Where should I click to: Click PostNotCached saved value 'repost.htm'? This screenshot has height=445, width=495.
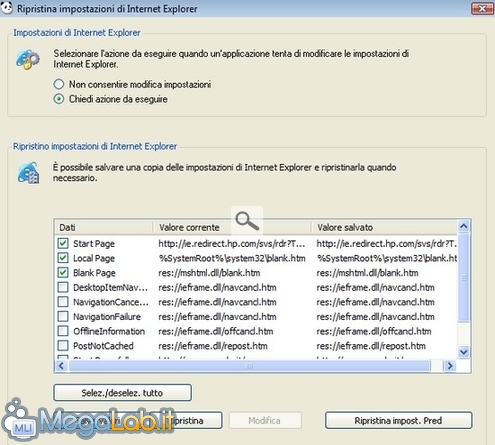[x=371, y=346]
